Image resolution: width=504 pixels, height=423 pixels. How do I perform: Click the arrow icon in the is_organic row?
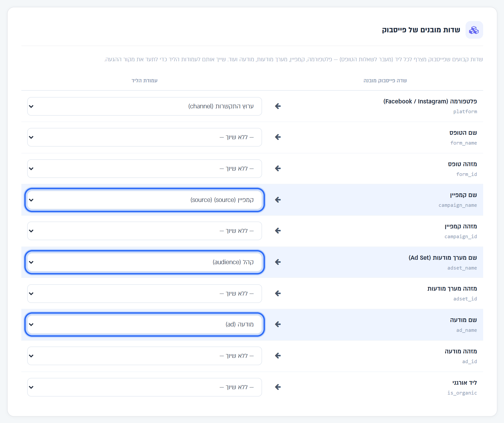pyautogui.click(x=278, y=387)
